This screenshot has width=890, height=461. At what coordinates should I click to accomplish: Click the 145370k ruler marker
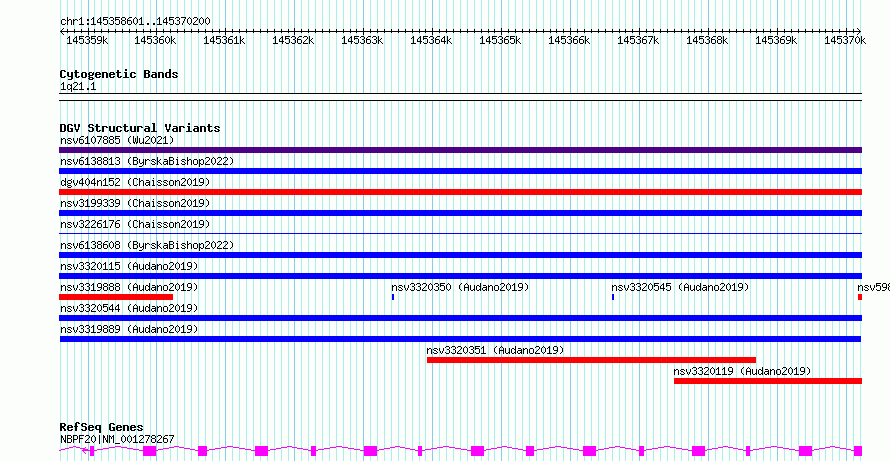click(x=845, y=40)
